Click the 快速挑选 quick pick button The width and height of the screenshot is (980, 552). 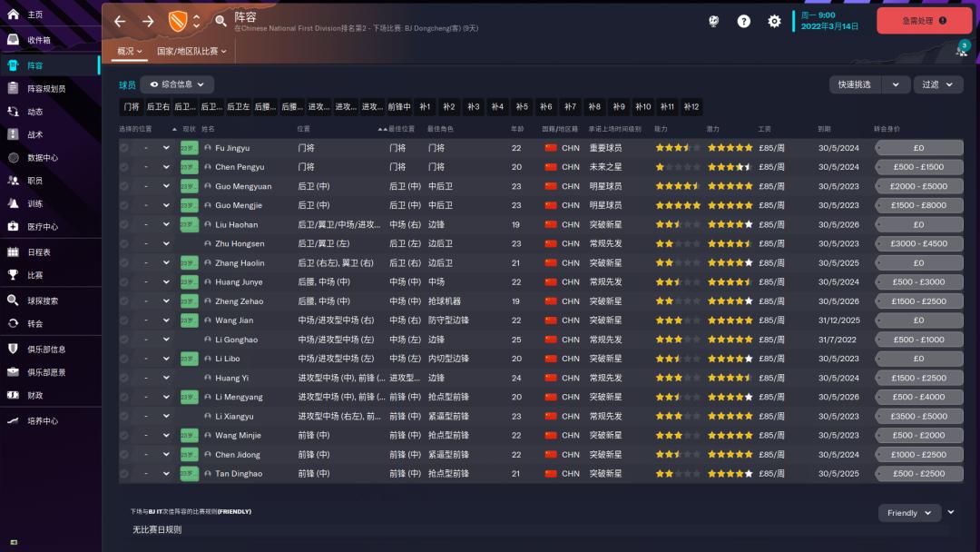(855, 84)
